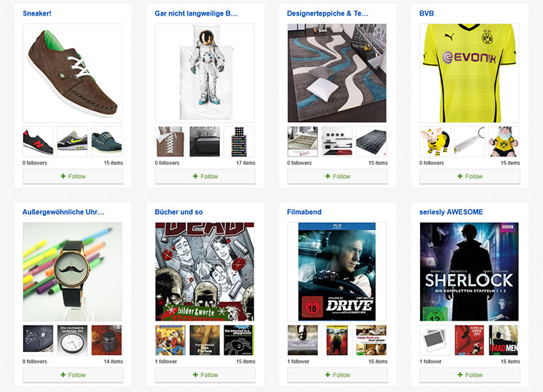Viewport: 543px width, 392px height.
Task: Open the Drive Blu-ray cover image
Action: 337,271
